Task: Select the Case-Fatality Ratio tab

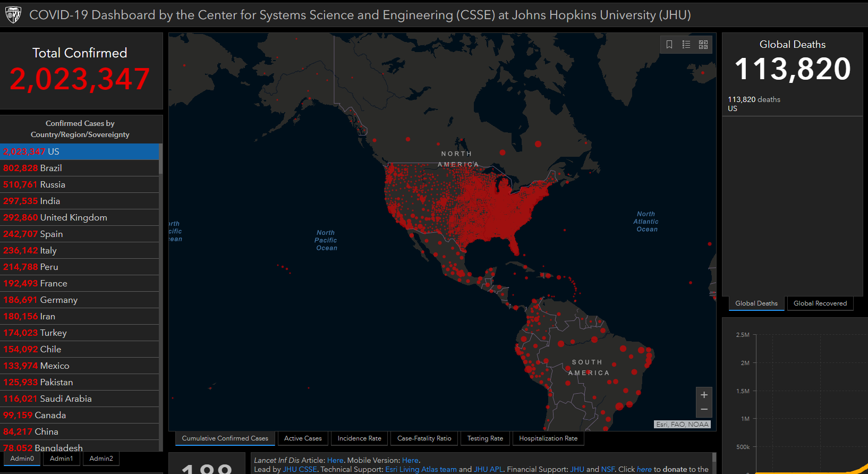Action: point(424,438)
